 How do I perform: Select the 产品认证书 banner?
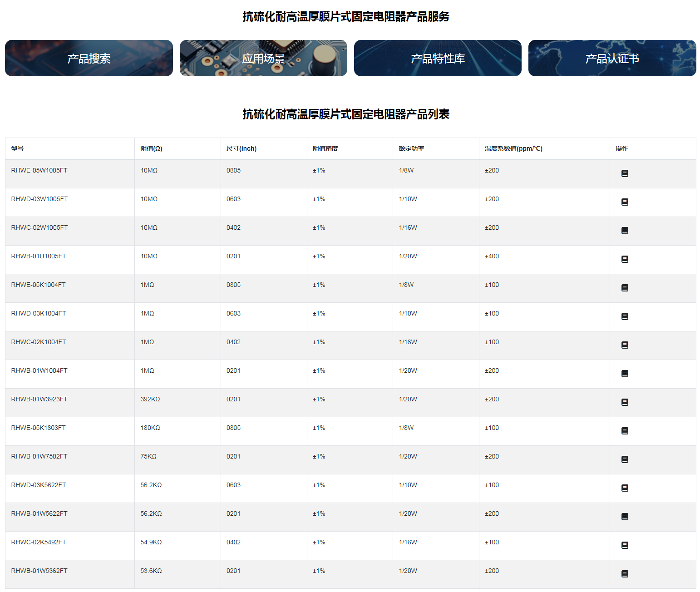[612, 58]
